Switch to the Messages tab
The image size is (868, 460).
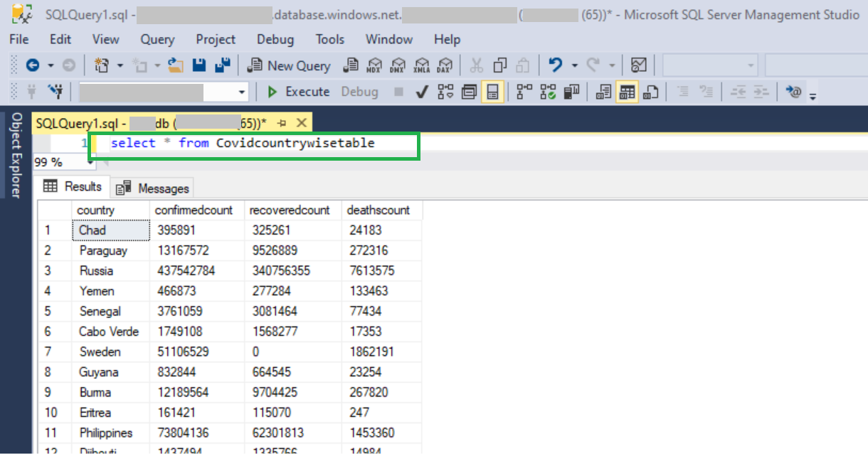[154, 188]
